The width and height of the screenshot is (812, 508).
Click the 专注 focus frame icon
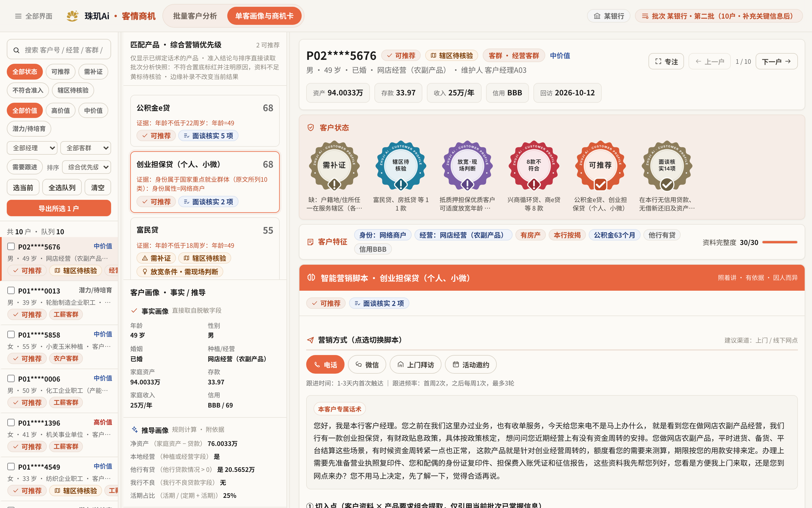click(658, 62)
